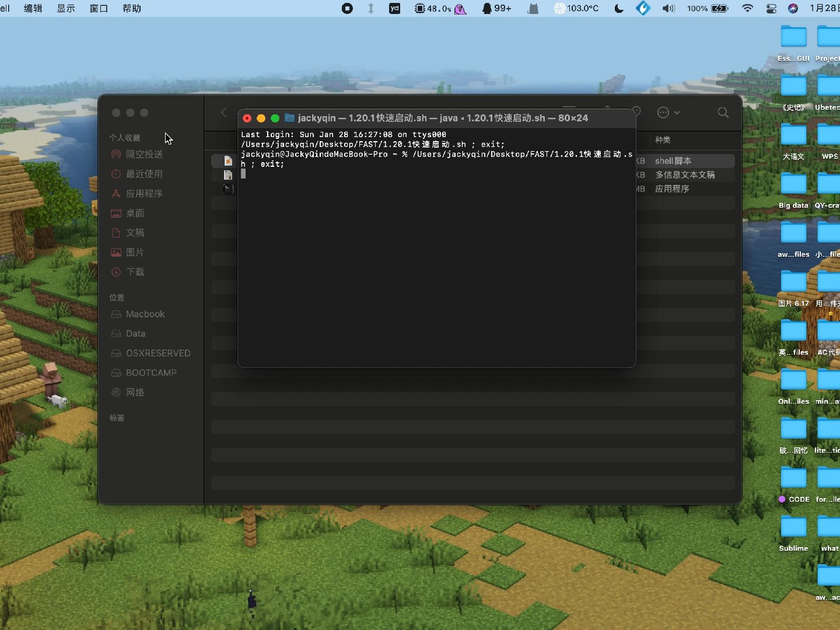
Task: Click the 种类 column header to sort
Action: pyautogui.click(x=663, y=140)
